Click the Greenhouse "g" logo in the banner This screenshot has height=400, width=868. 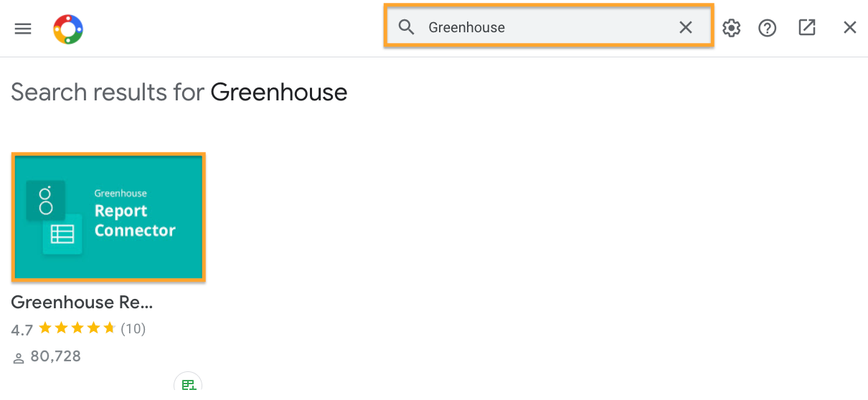46,200
